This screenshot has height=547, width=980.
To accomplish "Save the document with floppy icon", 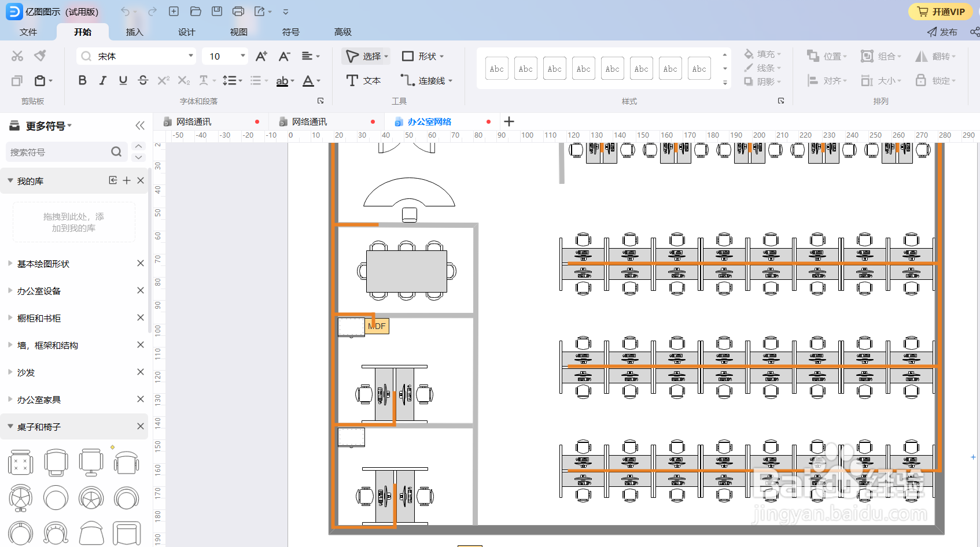I will [x=217, y=12].
